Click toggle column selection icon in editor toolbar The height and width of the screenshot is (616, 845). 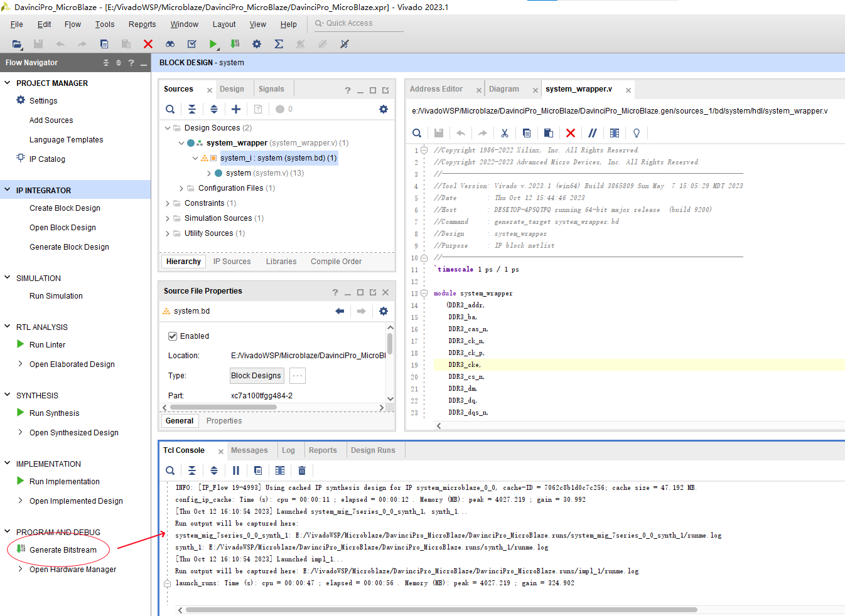tap(615, 133)
